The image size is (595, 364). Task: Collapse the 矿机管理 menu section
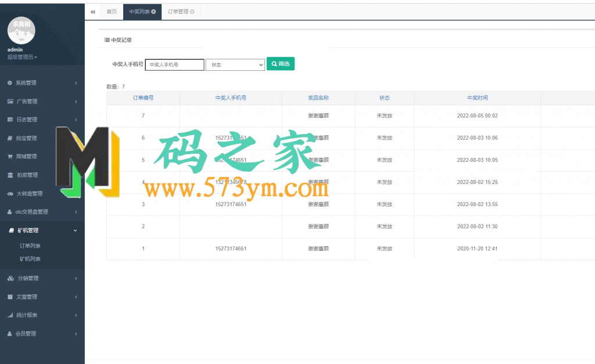[x=42, y=230]
